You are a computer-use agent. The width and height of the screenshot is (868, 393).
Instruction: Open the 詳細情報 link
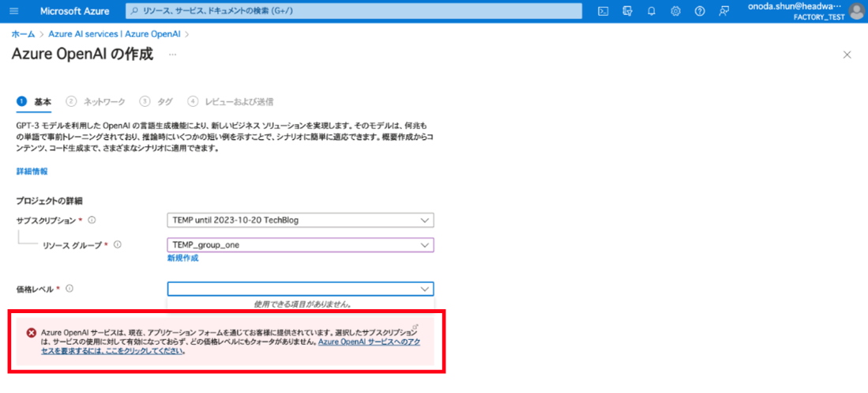pos(32,172)
